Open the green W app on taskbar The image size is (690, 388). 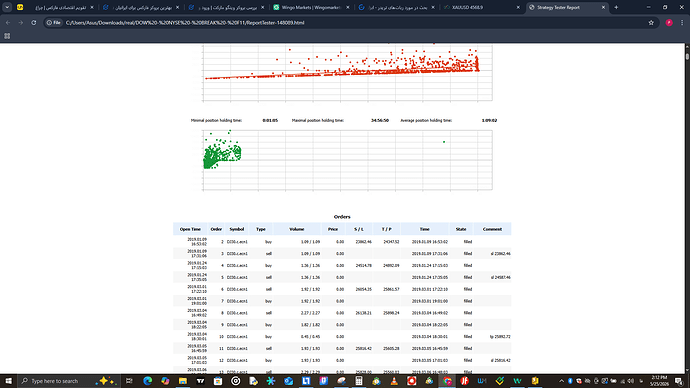517,381
